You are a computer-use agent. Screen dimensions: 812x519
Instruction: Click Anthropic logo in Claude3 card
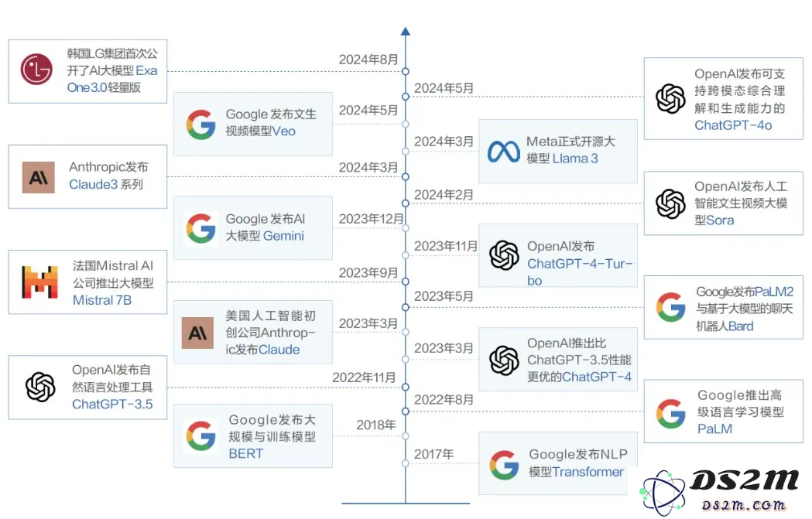(38, 177)
